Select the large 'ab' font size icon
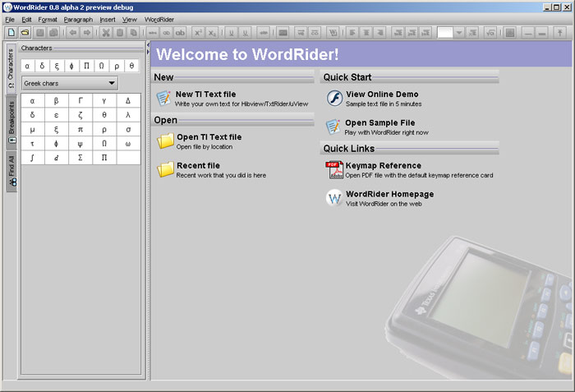 pos(180,33)
